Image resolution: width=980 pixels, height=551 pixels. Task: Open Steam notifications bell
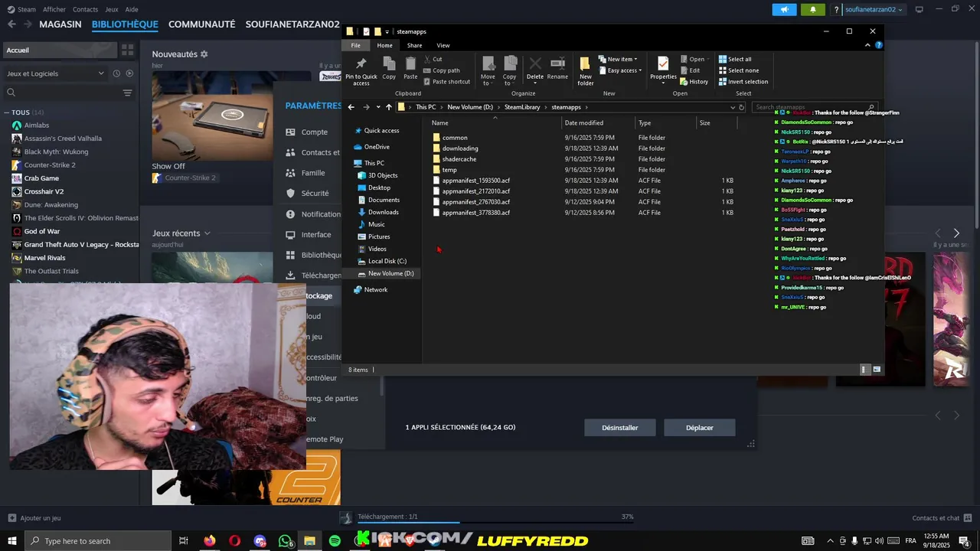[812, 9]
